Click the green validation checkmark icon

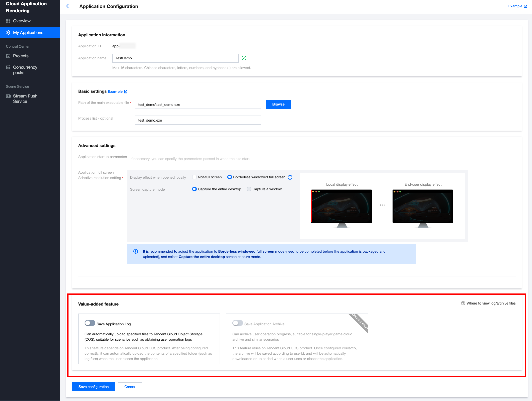[244, 58]
